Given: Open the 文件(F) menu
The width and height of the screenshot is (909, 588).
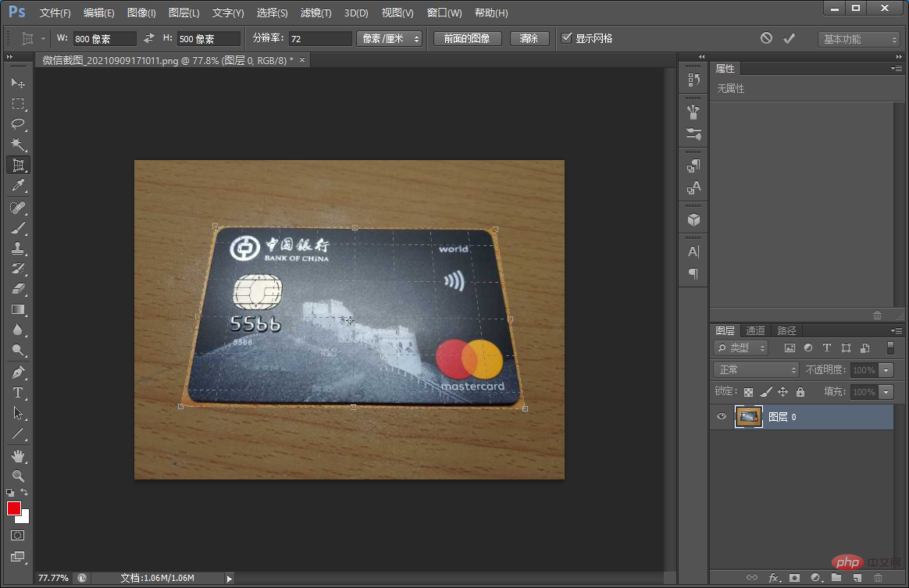Looking at the screenshot, I should (55, 12).
